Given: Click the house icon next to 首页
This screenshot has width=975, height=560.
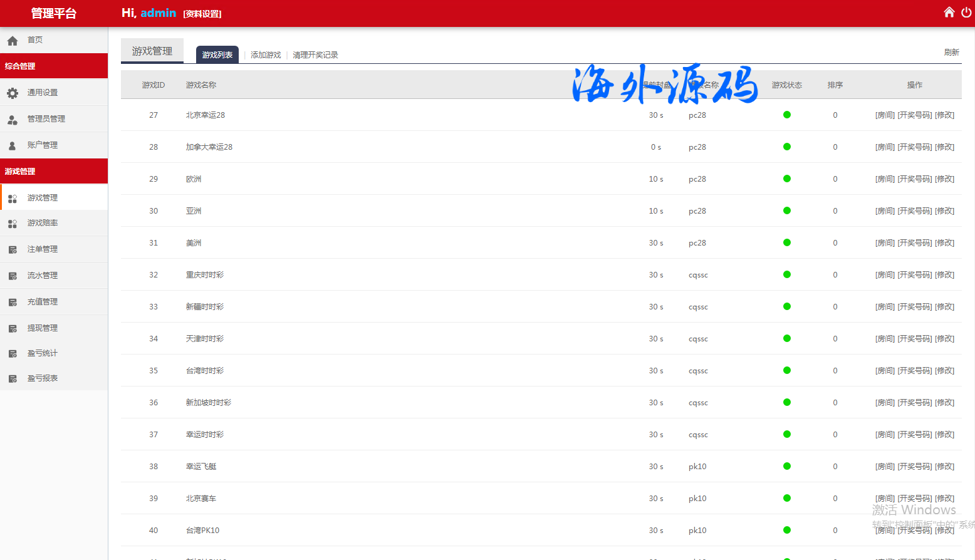Looking at the screenshot, I should click(x=13, y=41).
